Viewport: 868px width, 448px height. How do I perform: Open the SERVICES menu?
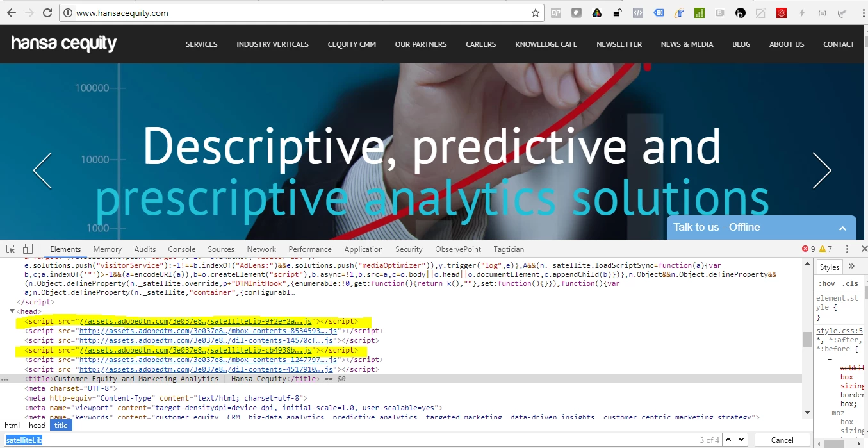point(202,44)
